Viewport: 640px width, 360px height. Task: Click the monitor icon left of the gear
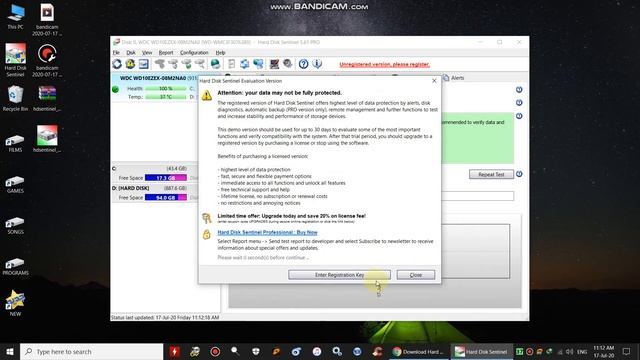tap(274, 64)
